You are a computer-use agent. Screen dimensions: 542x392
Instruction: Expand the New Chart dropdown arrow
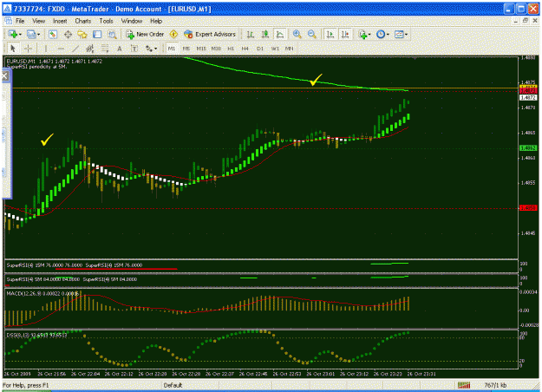tap(20, 35)
